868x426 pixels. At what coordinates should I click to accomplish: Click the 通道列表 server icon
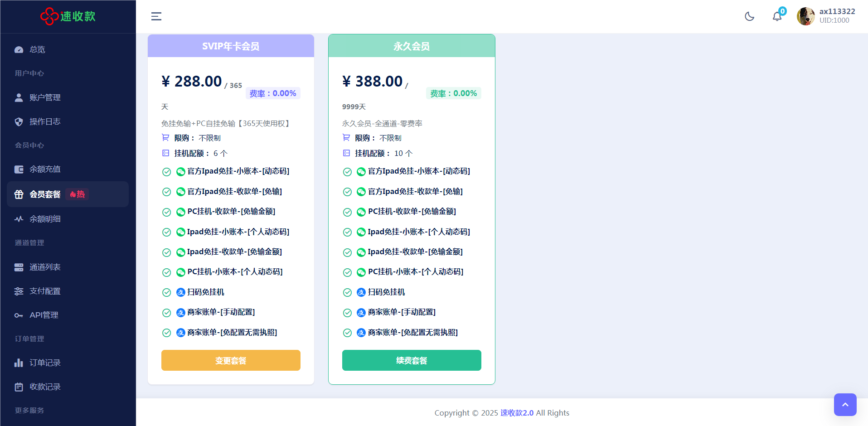coord(19,267)
